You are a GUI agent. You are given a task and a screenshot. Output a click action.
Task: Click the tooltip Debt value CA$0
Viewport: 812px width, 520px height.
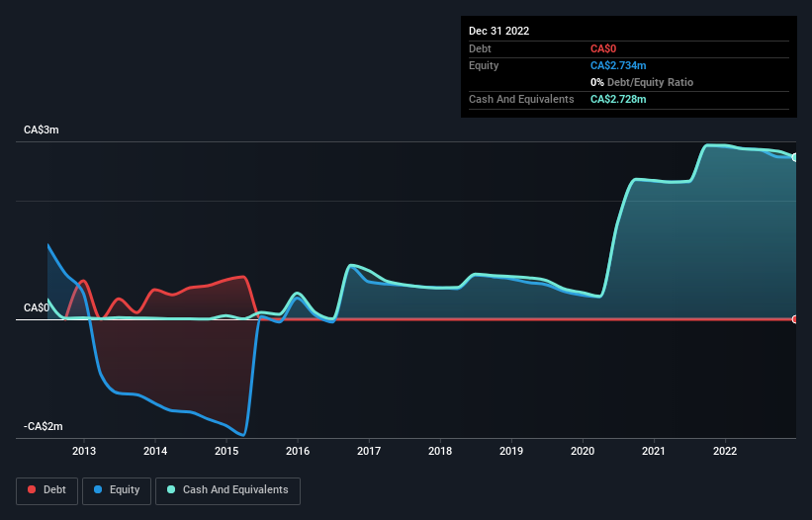click(x=603, y=48)
